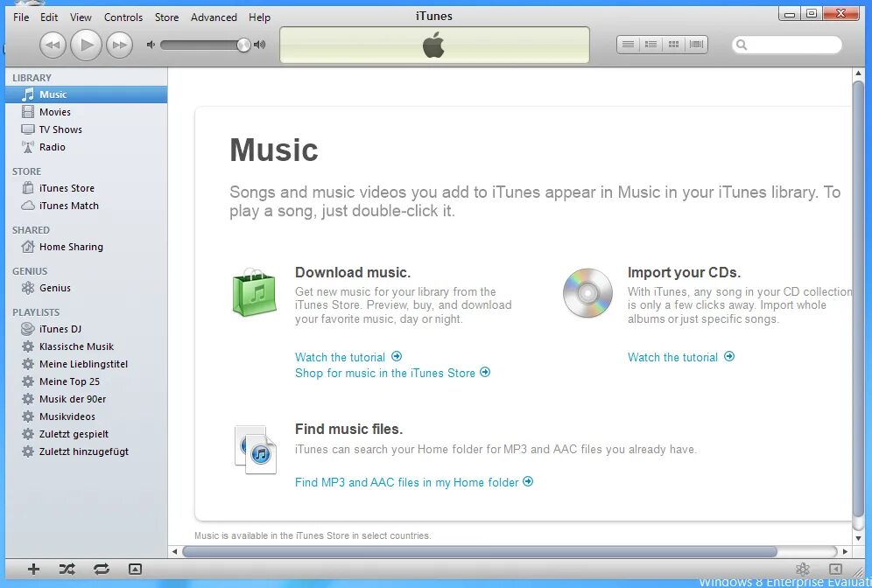Click the horizontal scrollbar right arrow
The height and width of the screenshot is (588, 872).
point(846,552)
